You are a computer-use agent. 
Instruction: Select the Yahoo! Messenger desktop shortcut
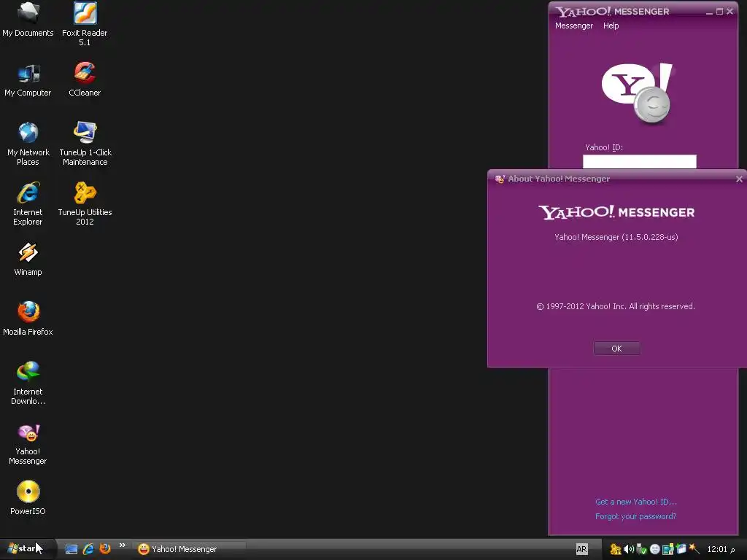(x=28, y=444)
